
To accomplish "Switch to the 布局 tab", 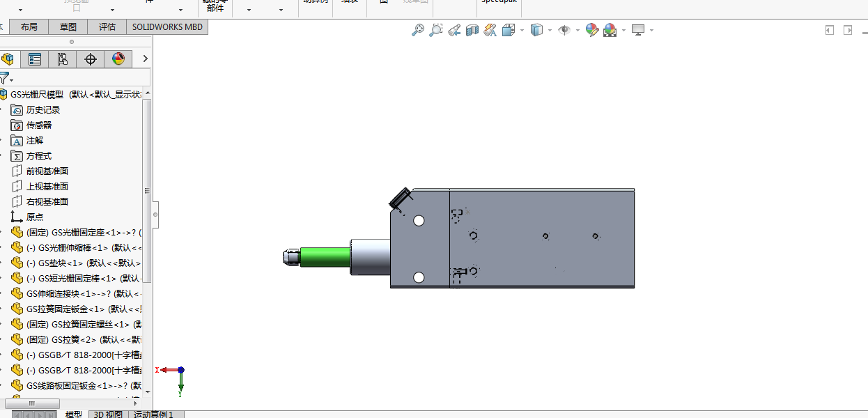I will [29, 26].
